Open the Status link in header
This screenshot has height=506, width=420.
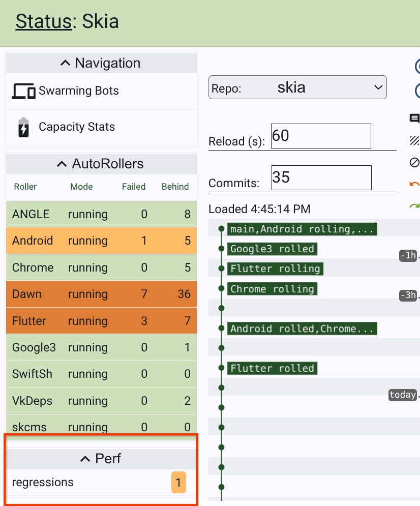pyautogui.click(x=44, y=21)
